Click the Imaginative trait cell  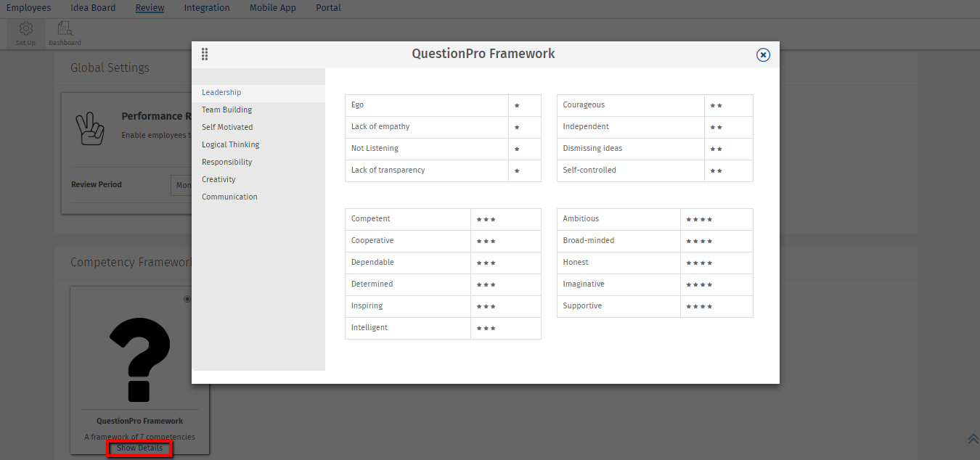click(x=619, y=285)
